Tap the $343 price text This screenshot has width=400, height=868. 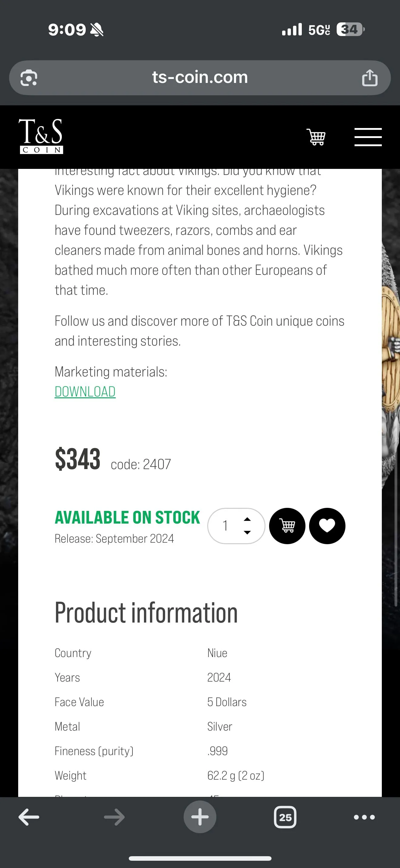[78, 459]
